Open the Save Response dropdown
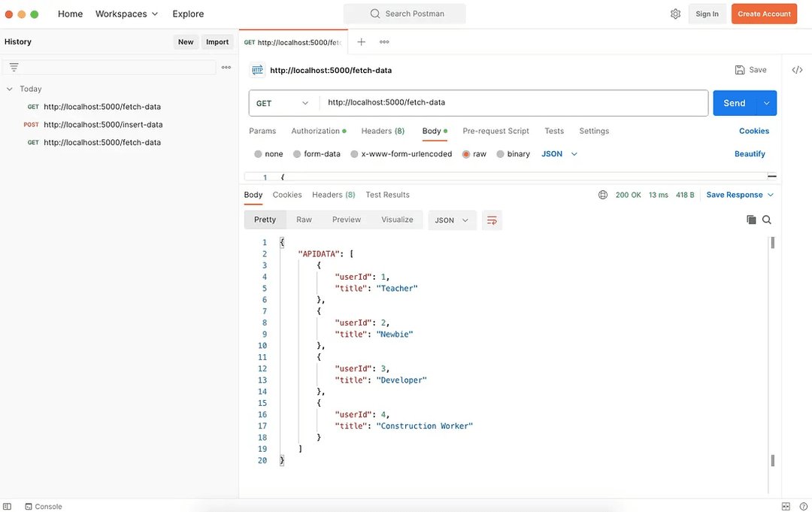 [740, 195]
